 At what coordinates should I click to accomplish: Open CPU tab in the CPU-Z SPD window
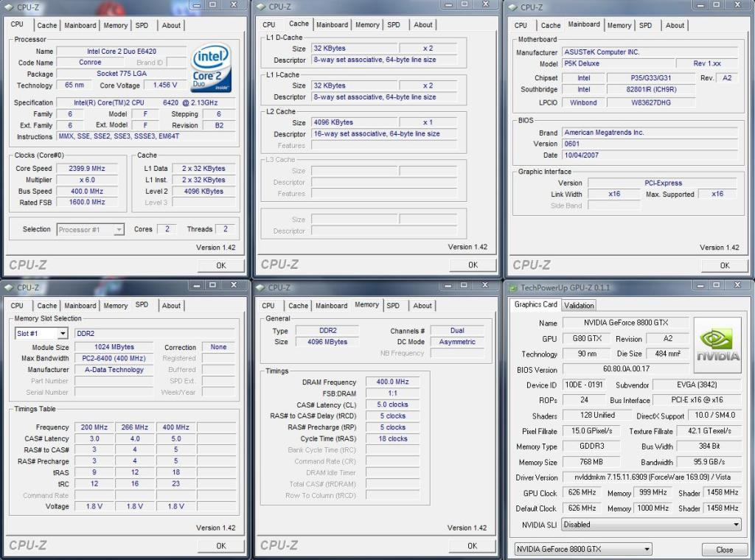pyautogui.click(x=17, y=306)
